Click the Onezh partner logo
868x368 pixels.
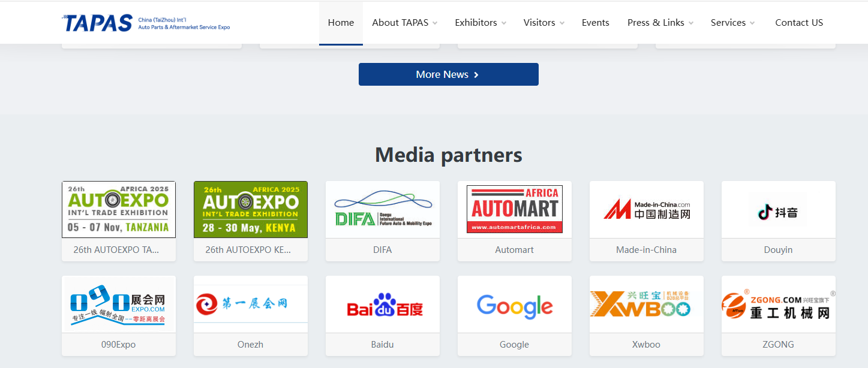pos(251,304)
